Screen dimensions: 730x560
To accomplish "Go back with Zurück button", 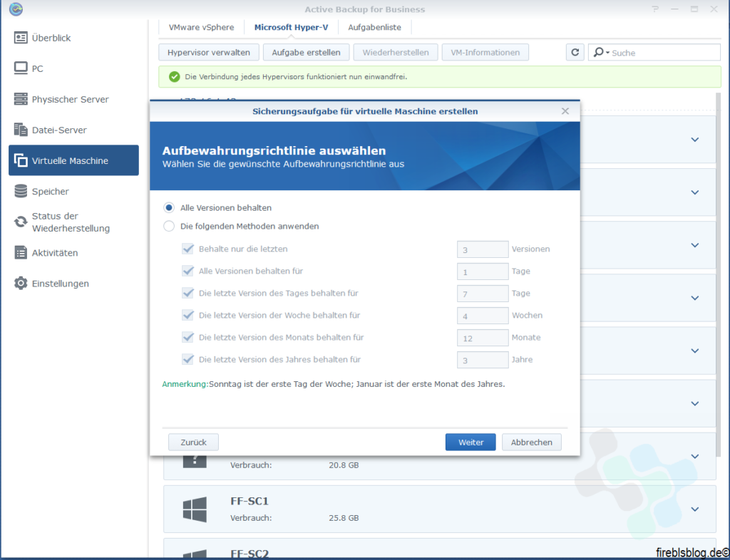I will pyautogui.click(x=193, y=442).
